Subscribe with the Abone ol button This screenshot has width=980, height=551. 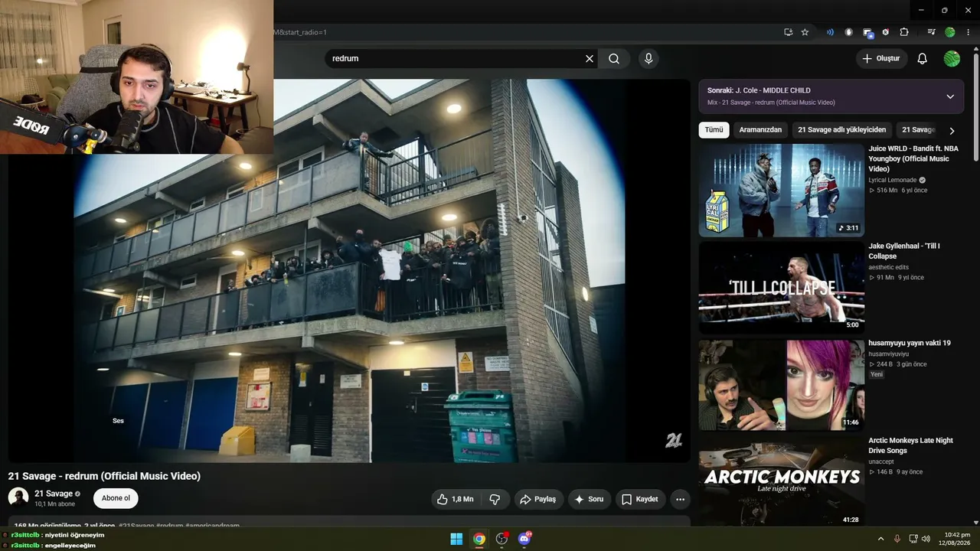click(116, 498)
